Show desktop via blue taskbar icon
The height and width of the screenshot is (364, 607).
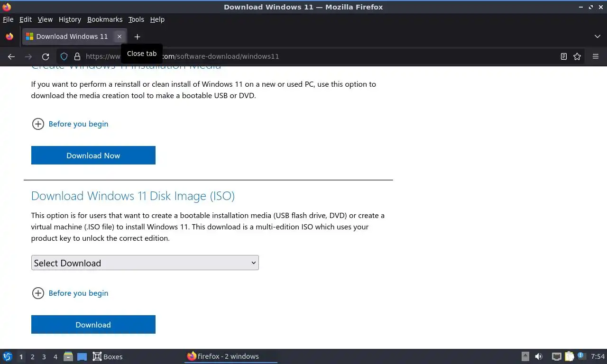tap(82, 356)
